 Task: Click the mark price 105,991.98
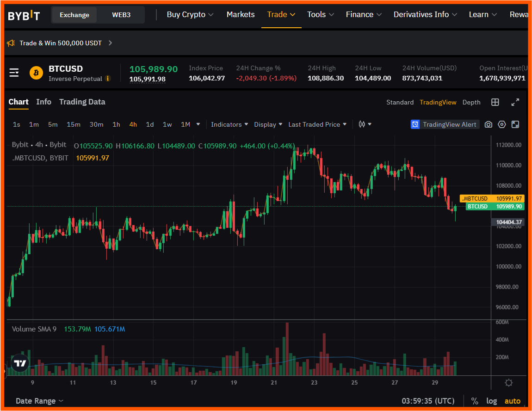(147, 80)
